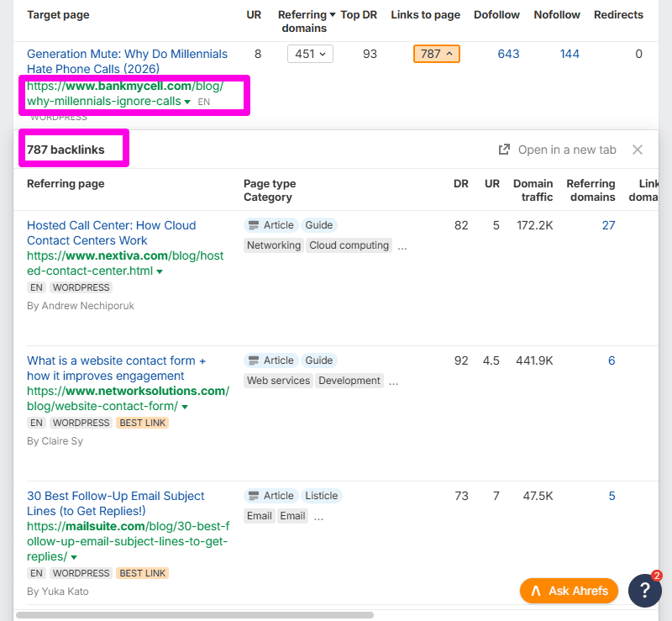The height and width of the screenshot is (621, 672).
Task: Click BEST LINK badge in networksolutions row
Action: pos(142,423)
